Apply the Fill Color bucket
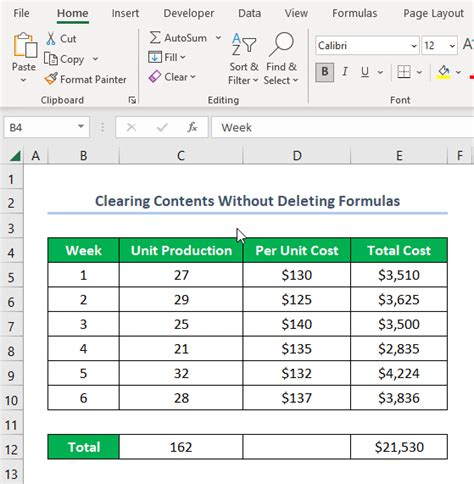The height and width of the screenshot is (484, 474). (x=444, y=72)
